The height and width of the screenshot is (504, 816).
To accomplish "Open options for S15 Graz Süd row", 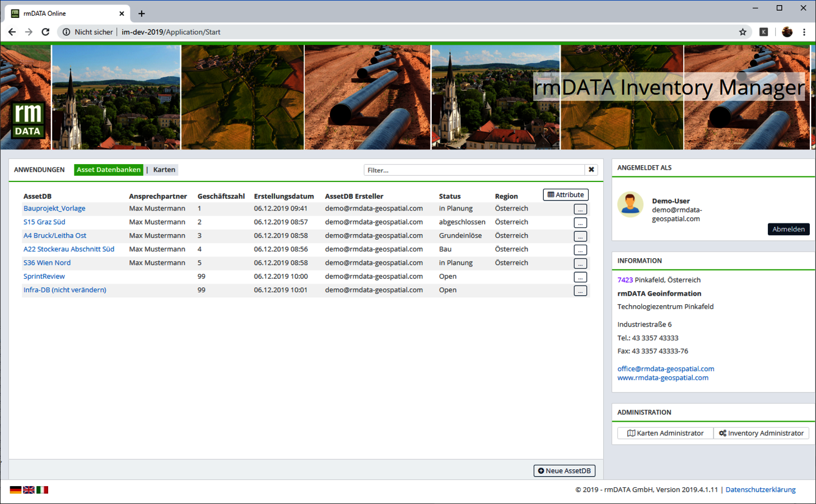I will (580, 222).
